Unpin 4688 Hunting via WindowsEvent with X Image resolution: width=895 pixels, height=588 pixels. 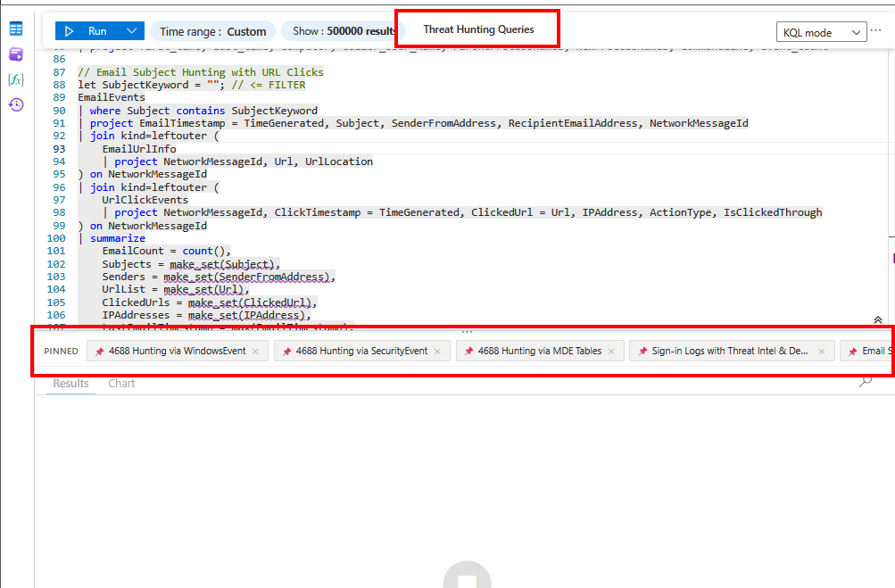click(256, 352)
